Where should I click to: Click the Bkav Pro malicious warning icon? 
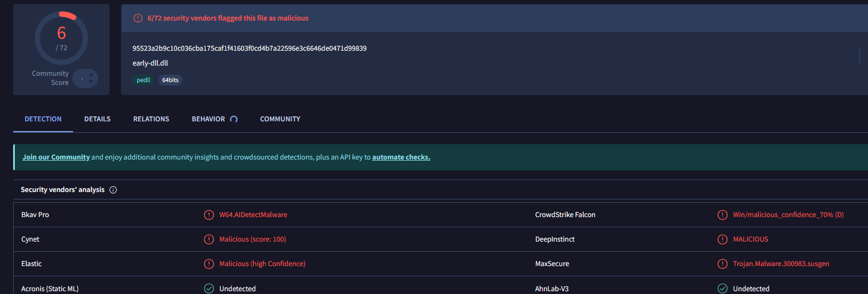(x=209, y=215)
